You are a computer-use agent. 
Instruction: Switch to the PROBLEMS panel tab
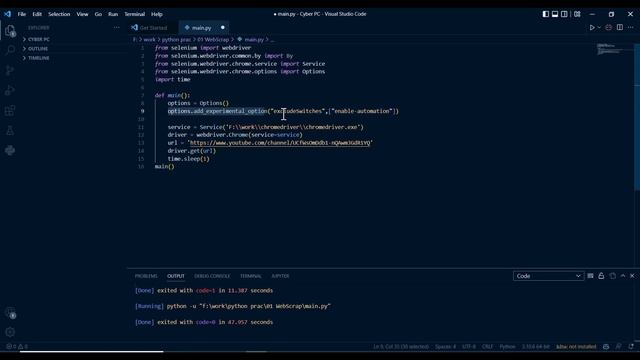click(x=146, y=276)
